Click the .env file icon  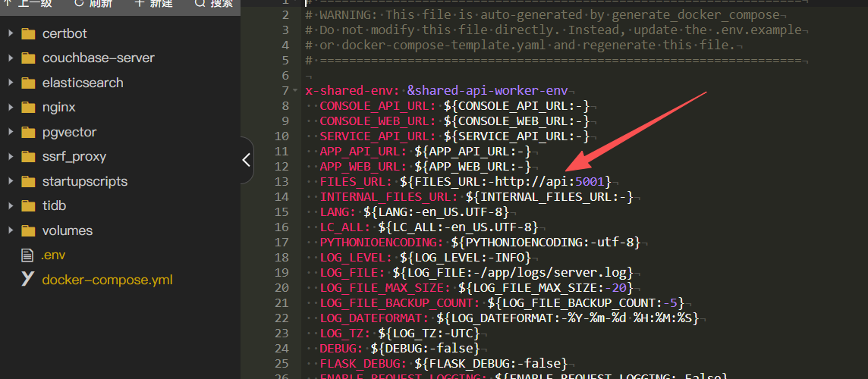point(28,255)
